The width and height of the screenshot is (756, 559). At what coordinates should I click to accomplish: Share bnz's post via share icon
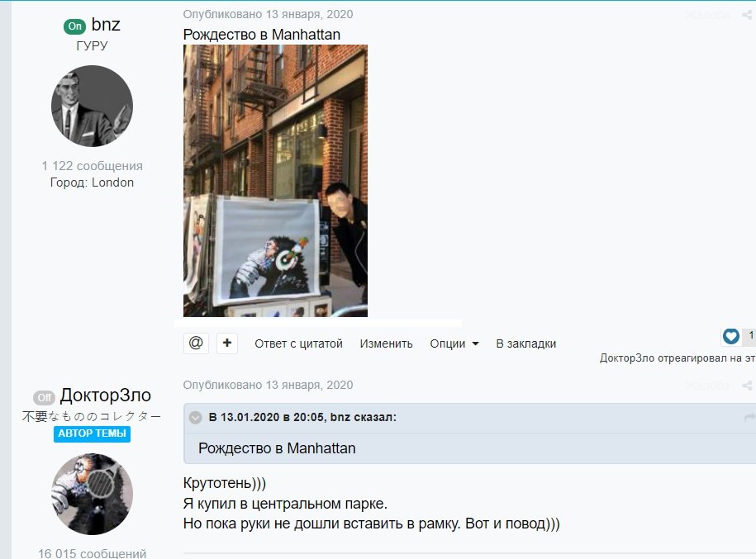(748, 15)
